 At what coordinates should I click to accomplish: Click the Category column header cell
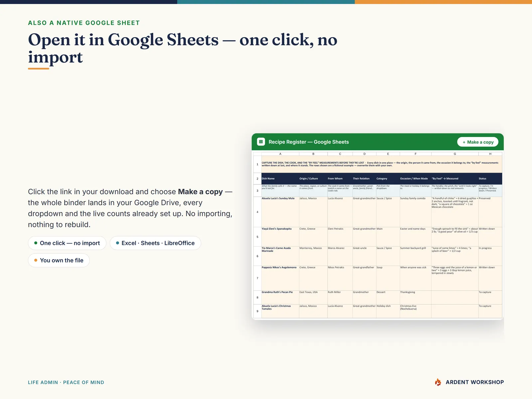click(388, 179)
